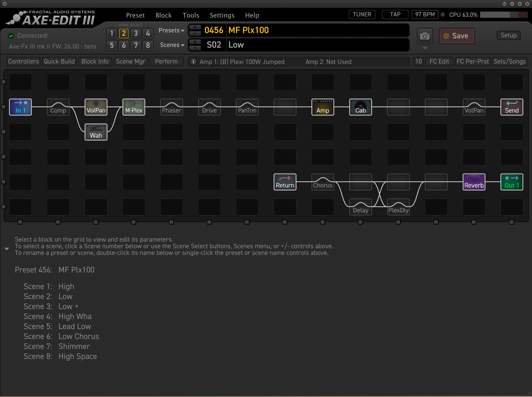Expand the snapshot options arrow under the camera
Screen dimensions: 532x397
pyautogui.click(x=425, y=48)
